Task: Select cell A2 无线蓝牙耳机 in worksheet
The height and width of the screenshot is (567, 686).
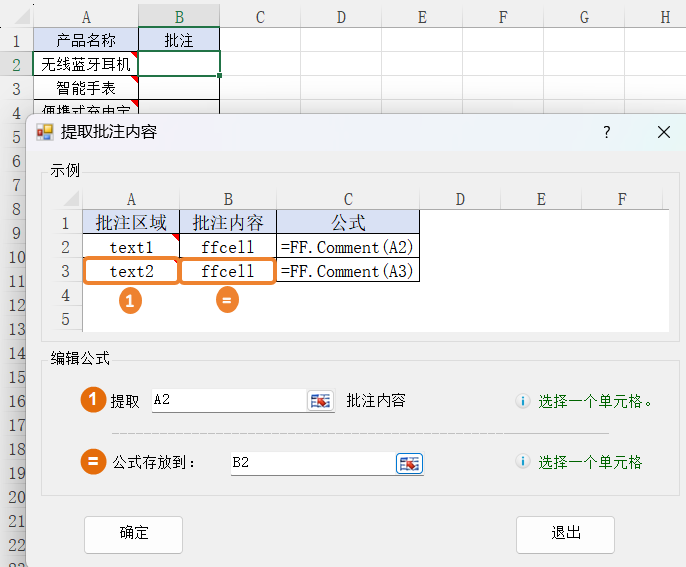Action: pyautogui.click(x=86, y=64)
